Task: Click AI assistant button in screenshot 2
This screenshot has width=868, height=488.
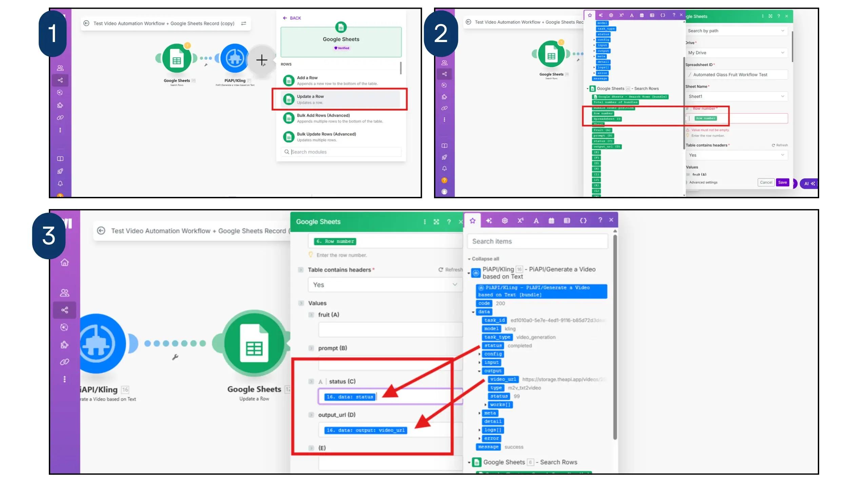Action: point(809,184)
